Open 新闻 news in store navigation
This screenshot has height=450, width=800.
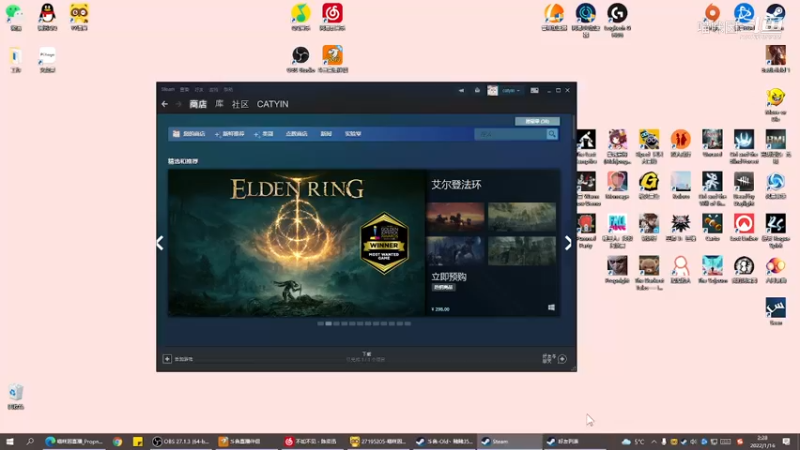point(326,134)
